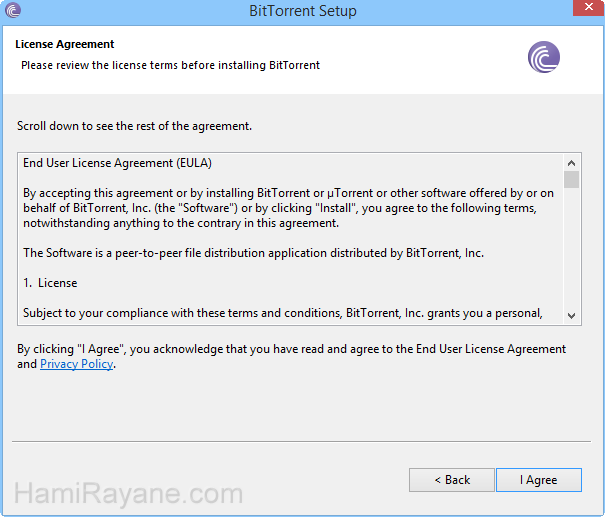Screen dimensions: 605x517
Task: Click the BitTorrent icon in the title bar
Action: coord(13,10)
